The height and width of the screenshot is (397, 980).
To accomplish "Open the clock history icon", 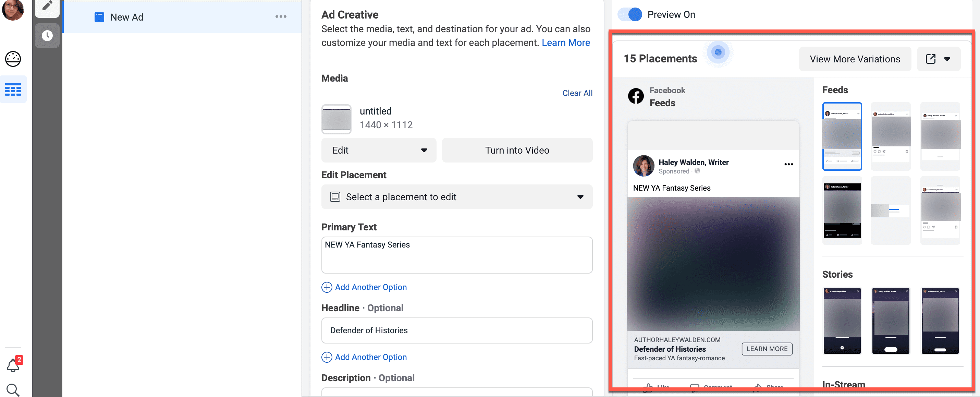I will [47, 36].
